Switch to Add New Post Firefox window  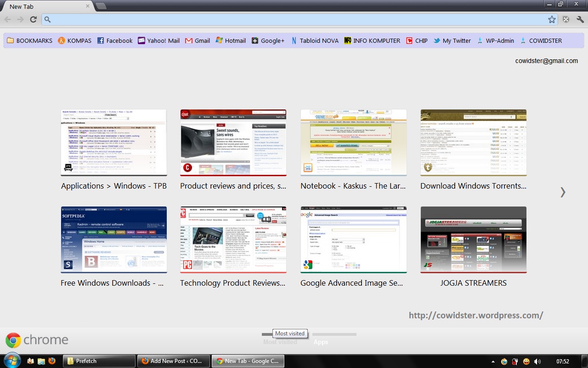click(174, 361)
